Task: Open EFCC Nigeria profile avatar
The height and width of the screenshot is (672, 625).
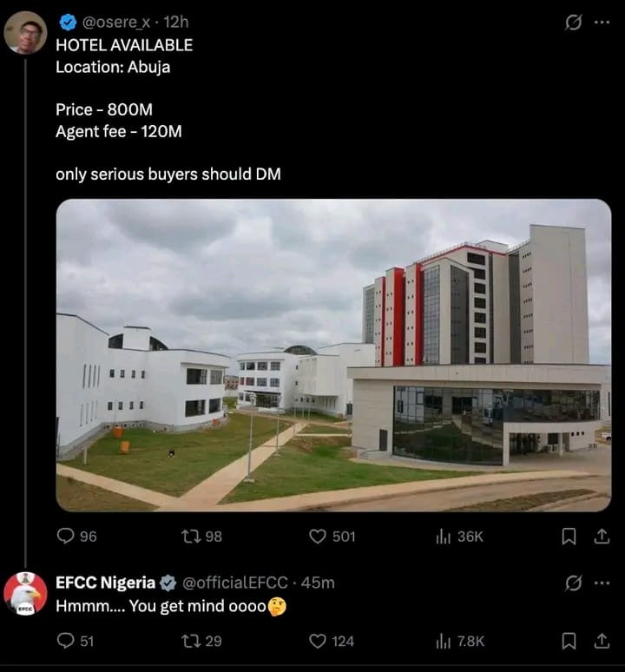Action: [x=25, y=595]
